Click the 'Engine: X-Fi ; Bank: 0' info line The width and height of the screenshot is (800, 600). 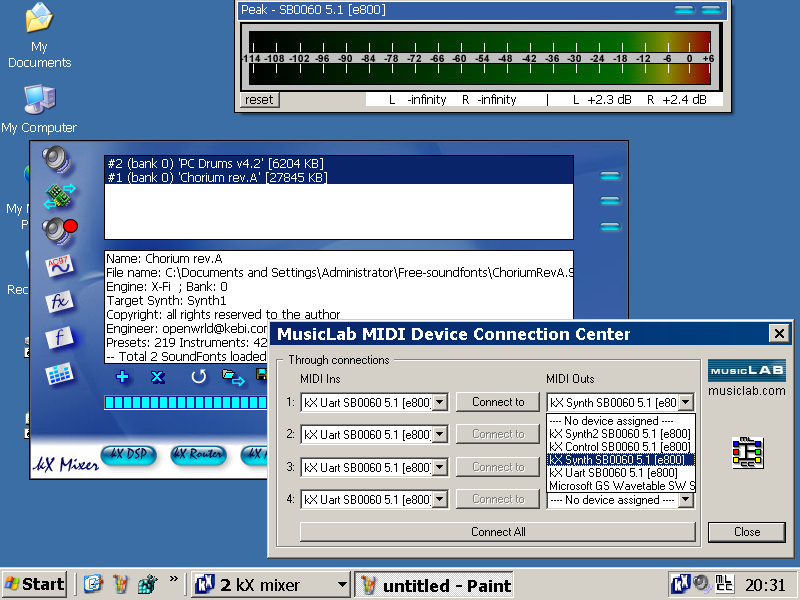point(167,287)
